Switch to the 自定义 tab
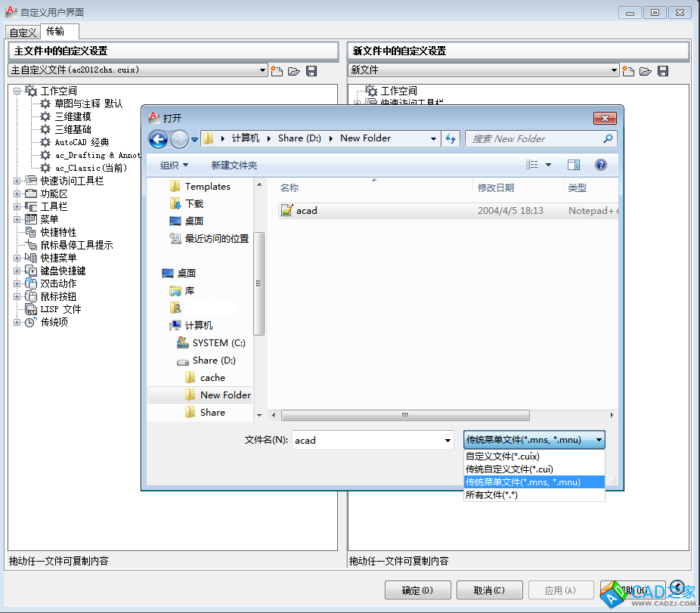The image size is (700, 613). (x=23, y=33)
